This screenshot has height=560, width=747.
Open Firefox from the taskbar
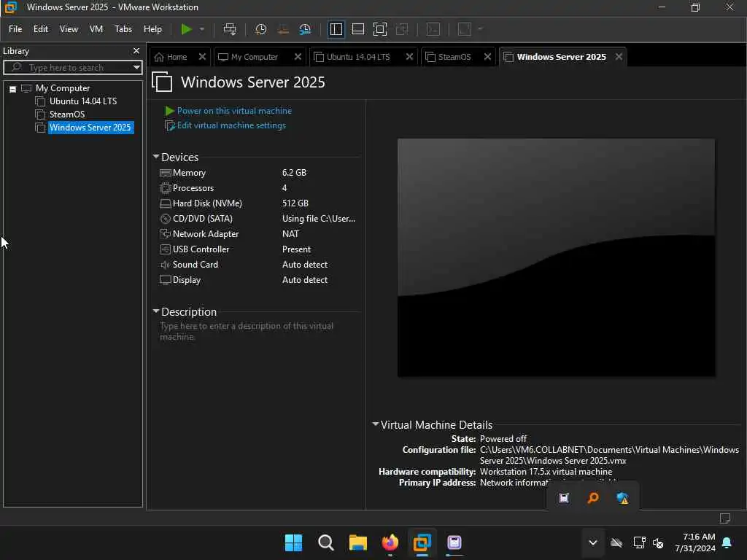pyautogui.click(x=390, y=542)
